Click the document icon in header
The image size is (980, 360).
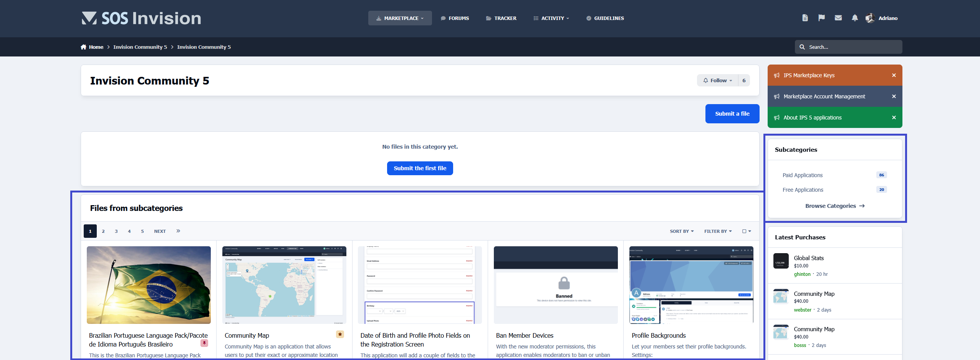coord(805,18)
